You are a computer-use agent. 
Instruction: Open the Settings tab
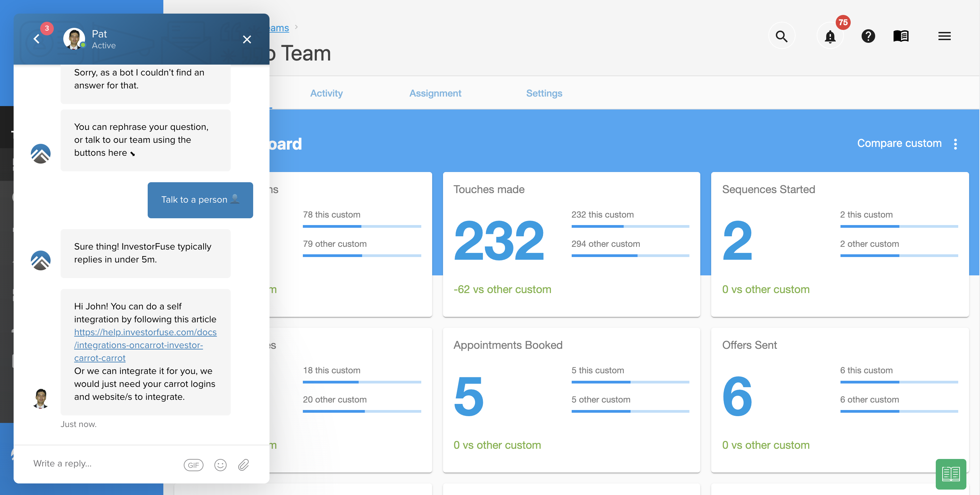(544, 93)
